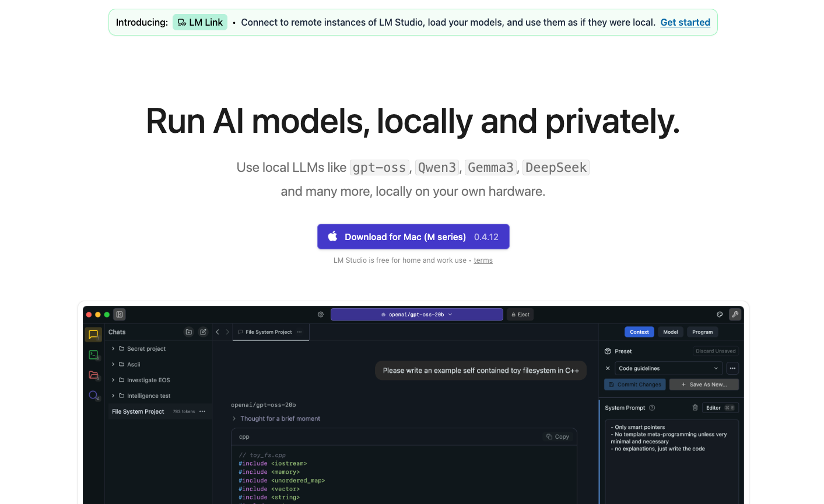
Task: Click the theme palette icon
Action: pyautogui.click(x=720, y=314)
